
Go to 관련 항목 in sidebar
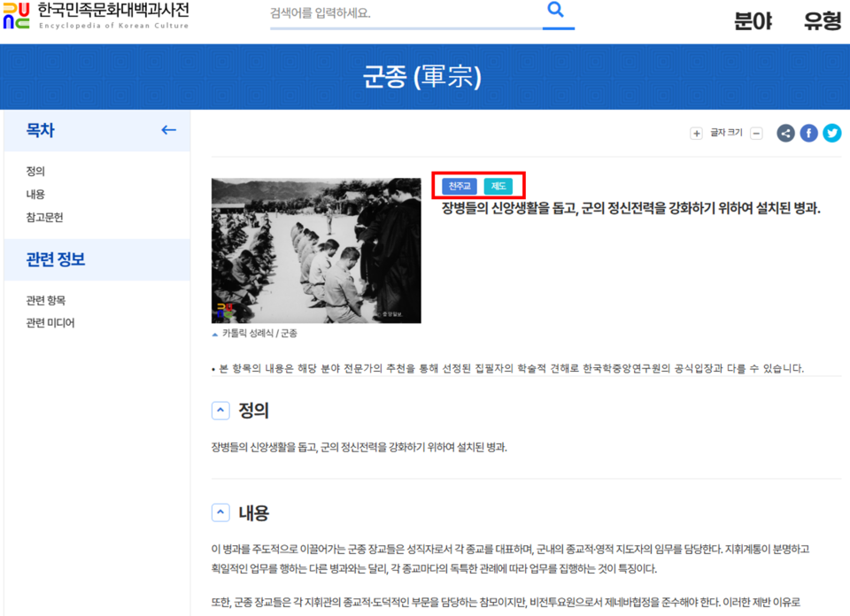[x=46, y=301]
